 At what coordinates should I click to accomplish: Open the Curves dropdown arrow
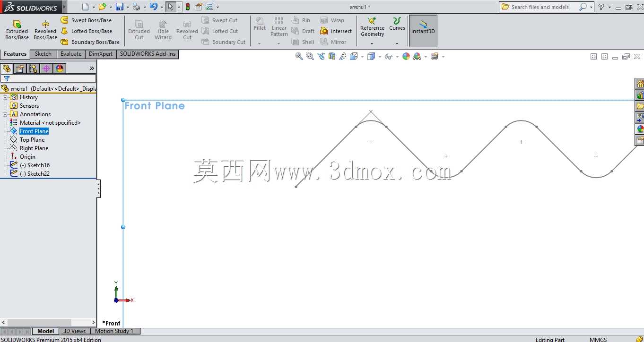(397, 43)
